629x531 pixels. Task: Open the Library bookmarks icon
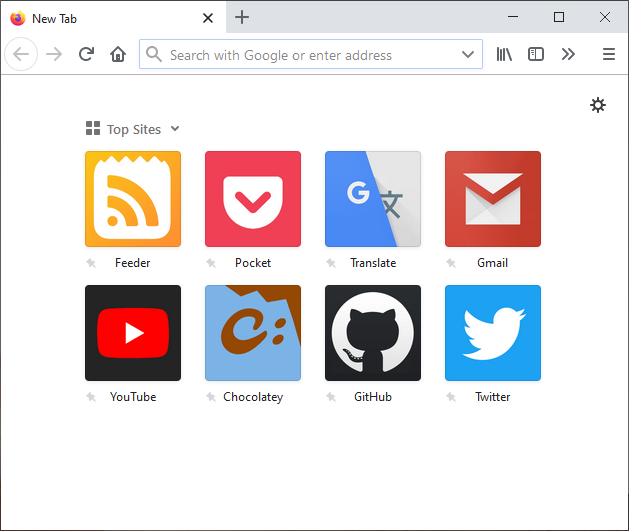coord(504,54)
